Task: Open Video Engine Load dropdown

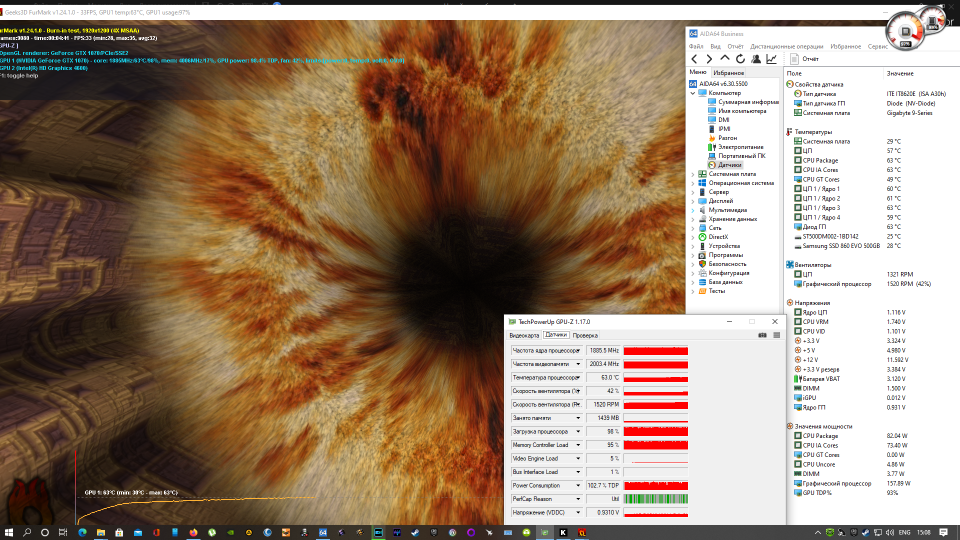Action: (578, 459)
